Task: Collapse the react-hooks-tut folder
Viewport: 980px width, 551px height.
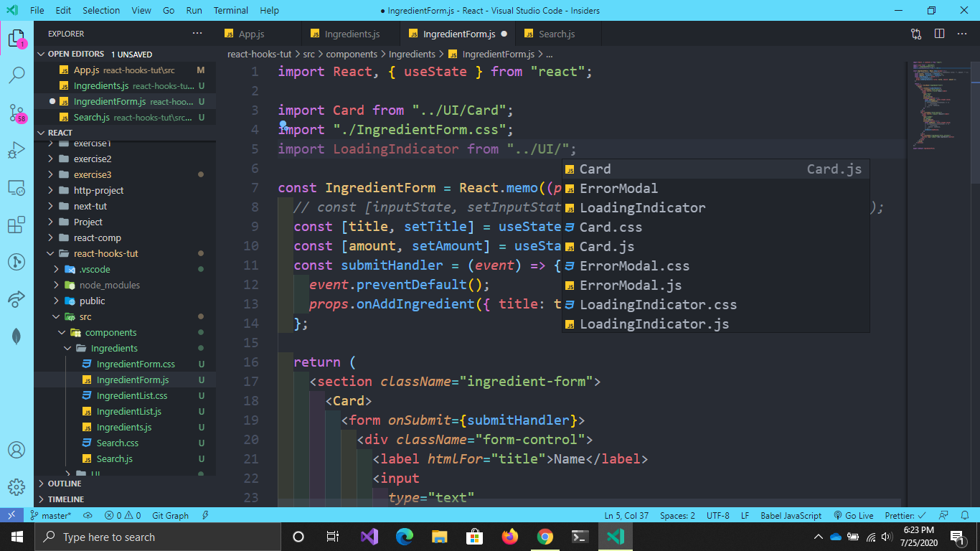Action: [x=106, y=253]
